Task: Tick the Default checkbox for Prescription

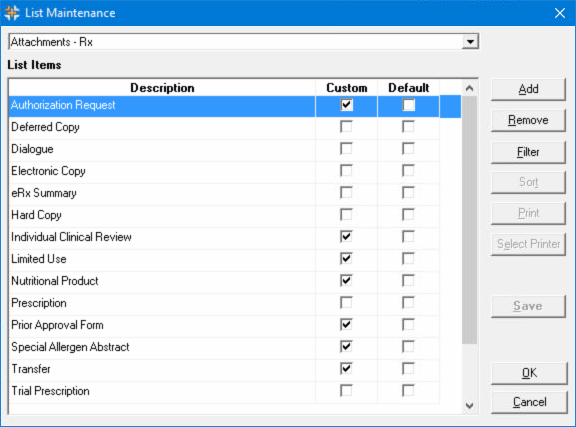Action: (x=408, y=303)
